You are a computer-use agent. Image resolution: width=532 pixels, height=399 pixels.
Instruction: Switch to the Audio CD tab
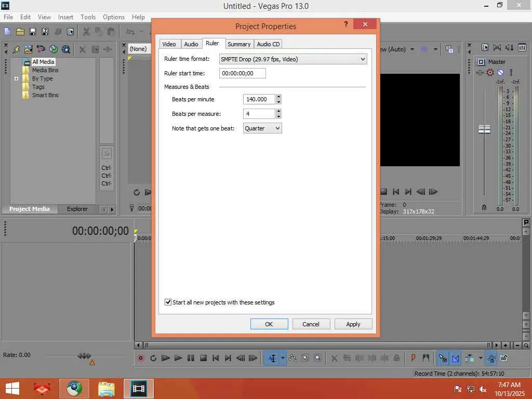268,44
